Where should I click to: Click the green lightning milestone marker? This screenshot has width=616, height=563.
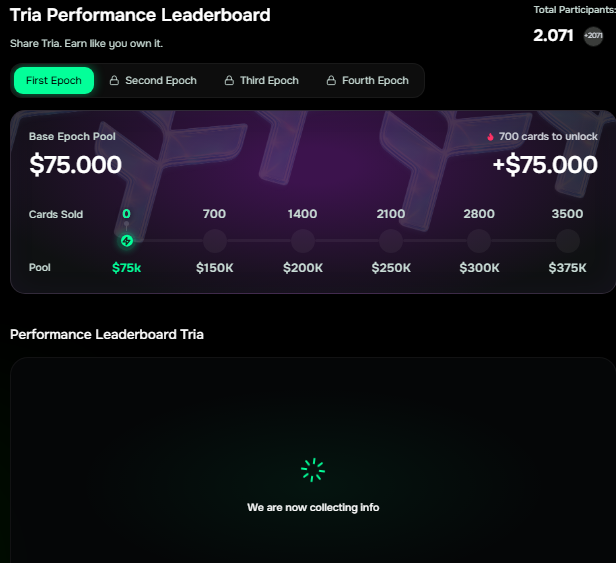coord(126,241)
